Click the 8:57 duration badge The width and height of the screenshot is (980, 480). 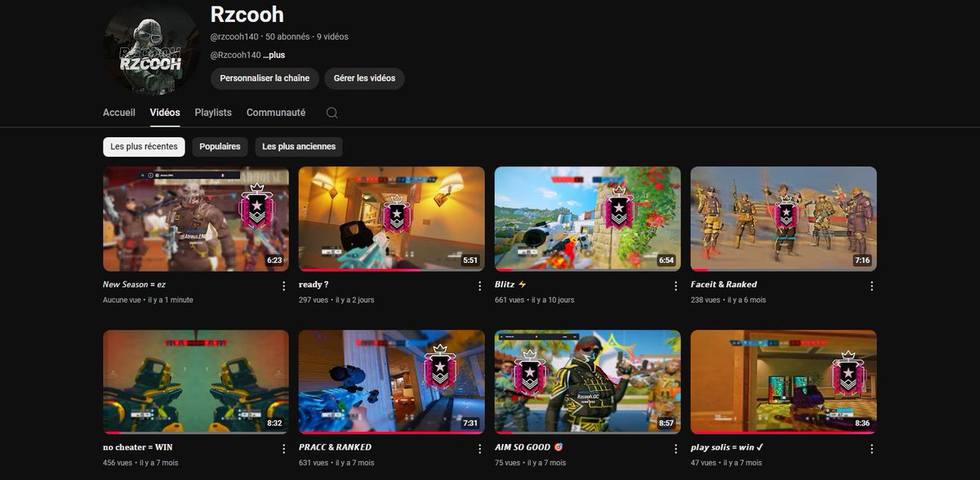[x=666, y=424]
